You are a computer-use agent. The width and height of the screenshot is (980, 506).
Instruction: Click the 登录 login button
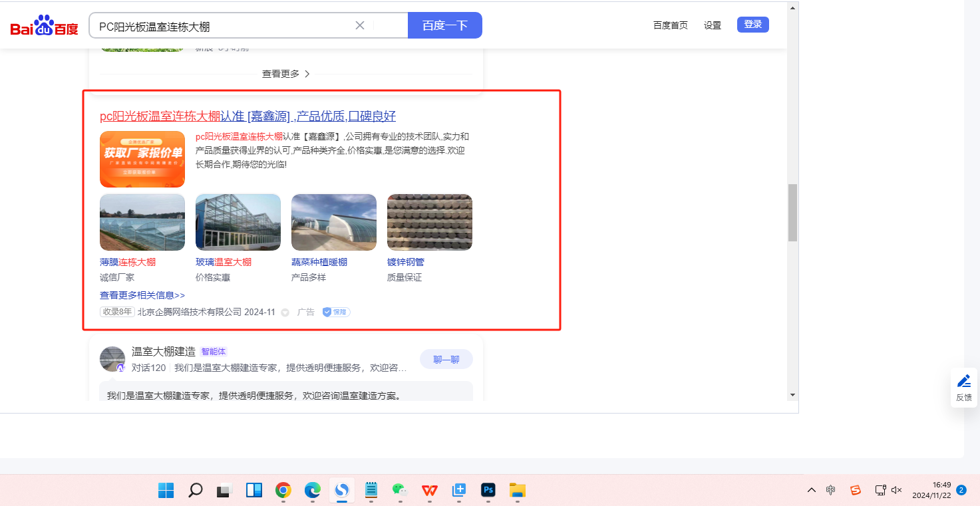click(752, 25)
